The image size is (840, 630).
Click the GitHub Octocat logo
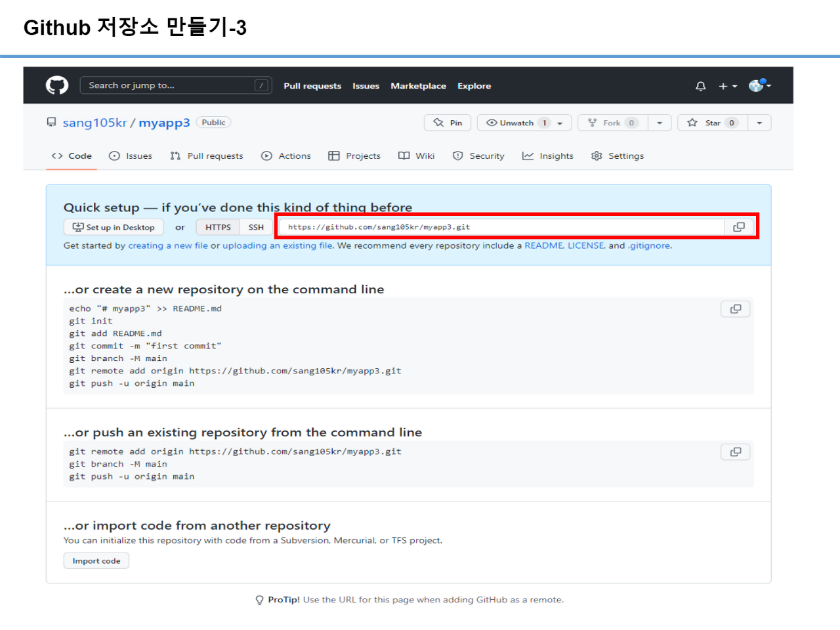[57, 85]
